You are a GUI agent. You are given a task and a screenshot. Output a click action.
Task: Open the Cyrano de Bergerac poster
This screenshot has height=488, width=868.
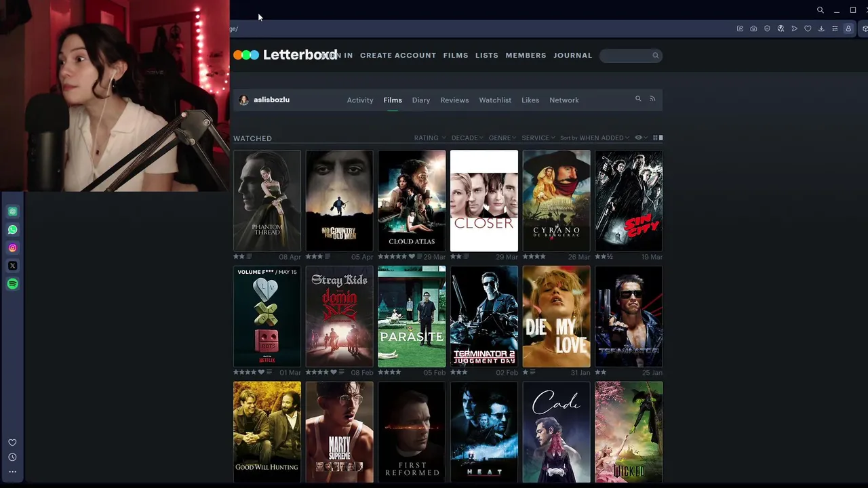coord(556,201)
